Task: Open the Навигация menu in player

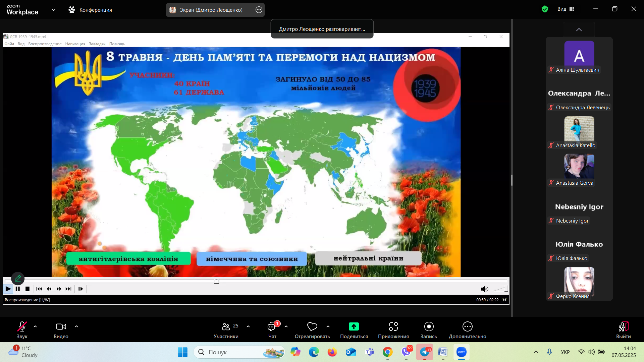Action: pyautogui.click(x=75, y=44)
